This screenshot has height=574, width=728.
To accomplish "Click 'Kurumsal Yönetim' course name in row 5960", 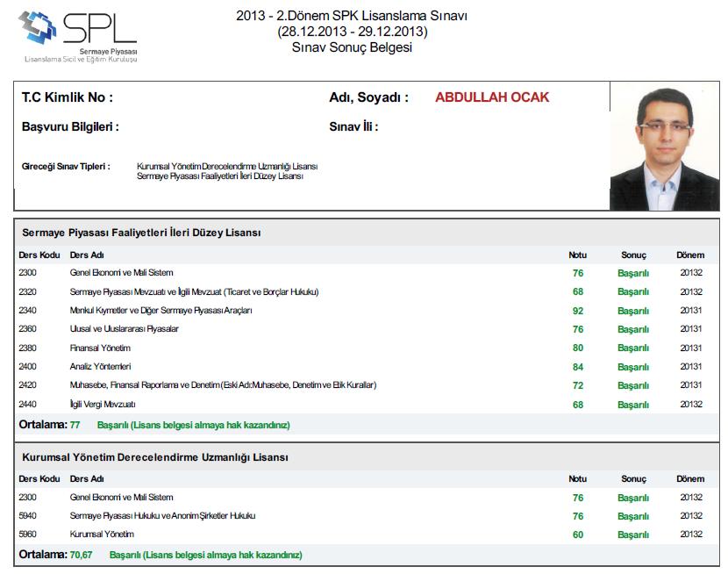I will click(x=102, y=534).
